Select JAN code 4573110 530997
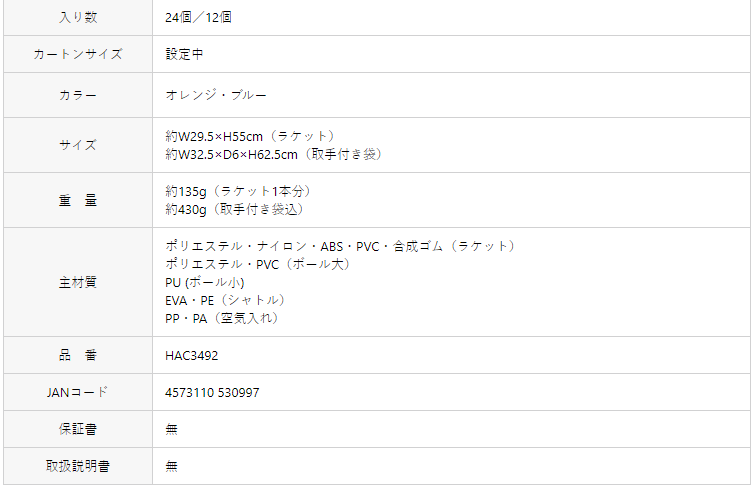The width and height of the screenshot is (754, 487). pos(212,393)
